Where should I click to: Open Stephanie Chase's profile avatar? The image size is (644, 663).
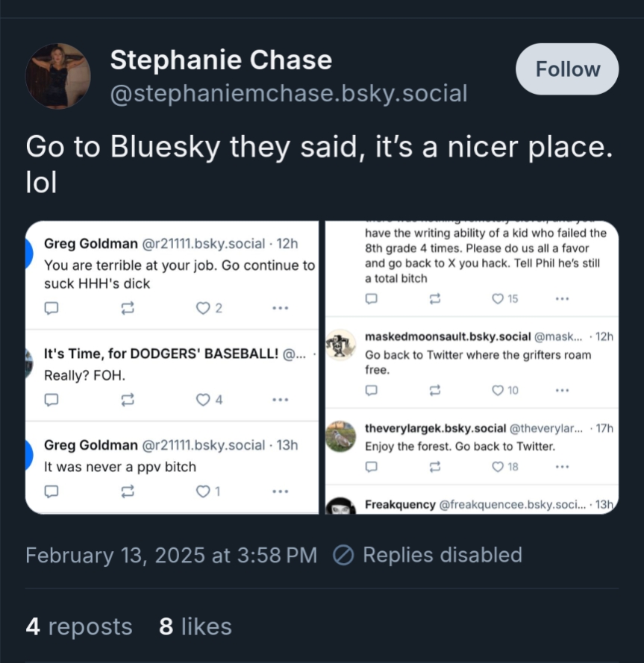(58, 75)
